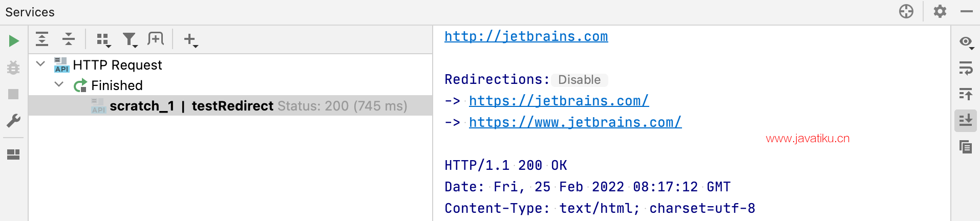This screenshot has height=221, width=980.
Task: Open the Add Service plus dropdown
Action: [x=190, y=40]
